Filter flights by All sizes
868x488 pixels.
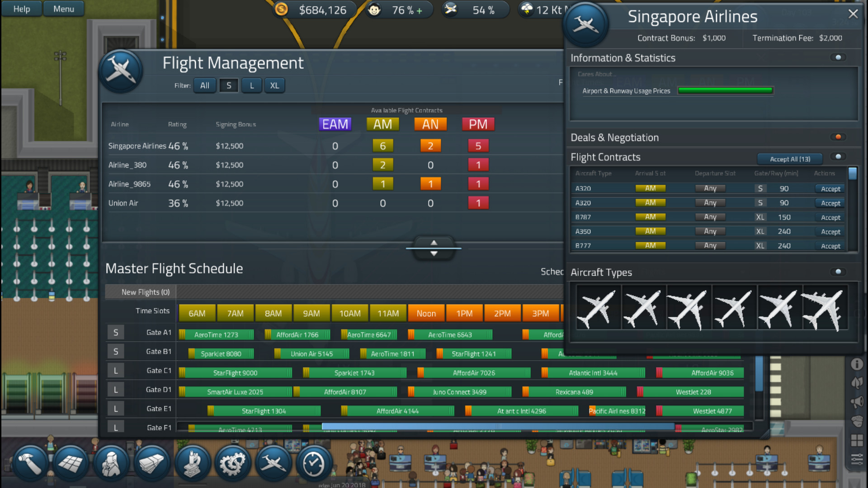[x=205, y=85]
